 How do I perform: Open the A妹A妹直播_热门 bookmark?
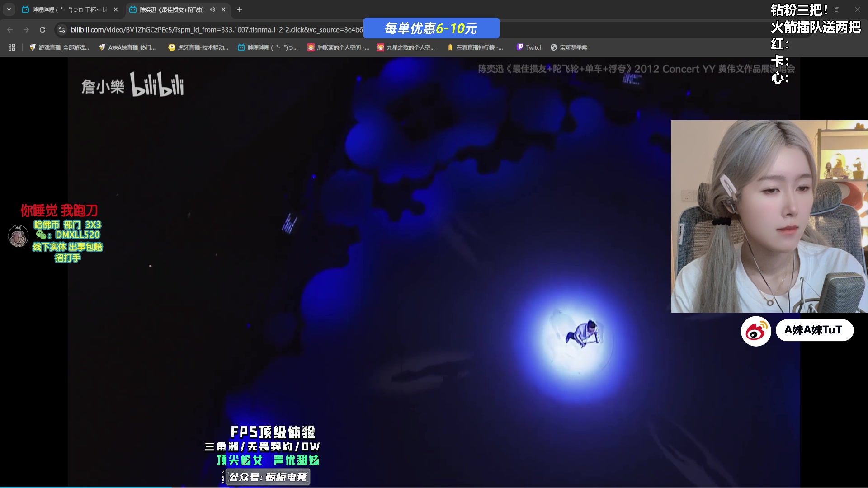click(127, 47)
